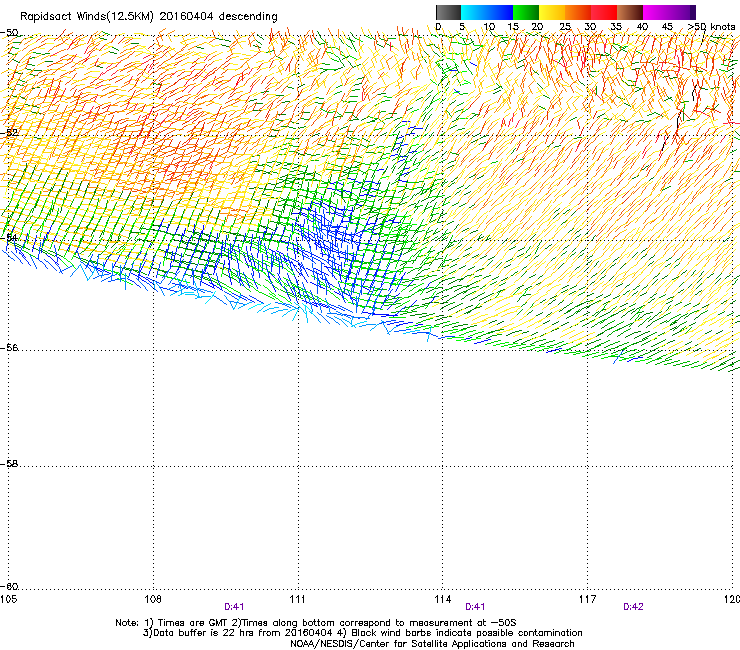This screenshot has width=740, height=650.
Task: Click the longitude label '111'
Action: (297, 599)
